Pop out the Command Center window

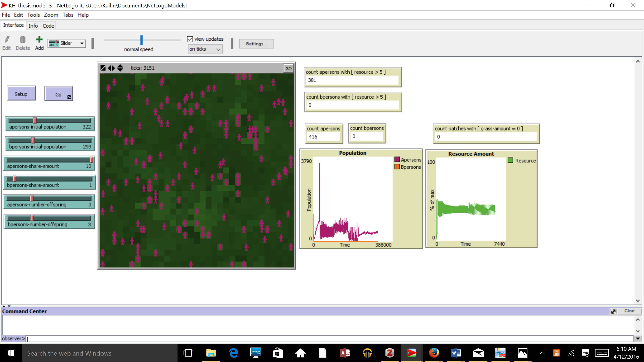coord(613,311)
